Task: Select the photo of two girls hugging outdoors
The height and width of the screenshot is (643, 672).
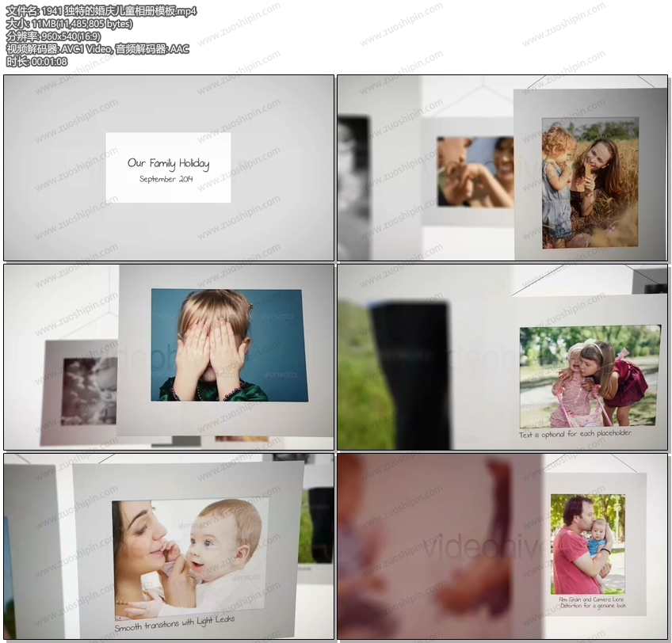Action: [590, 376]
